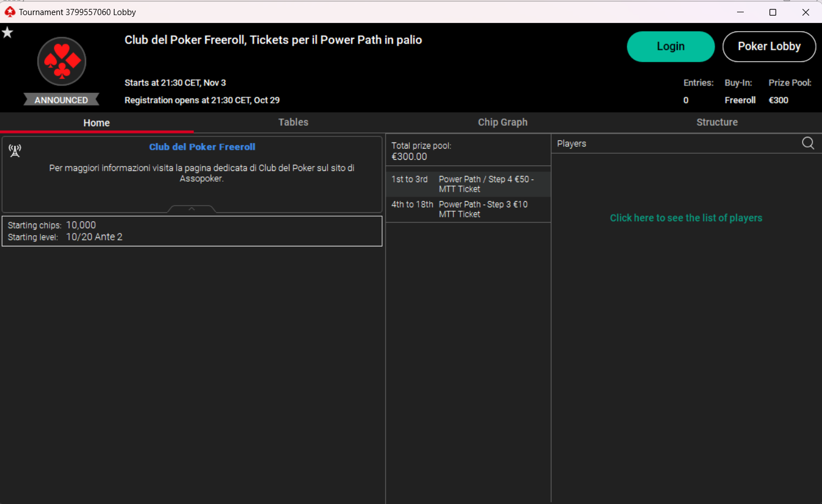
Task: Open Club del Poker Freeroll link
Action: [x=202, y=147]
